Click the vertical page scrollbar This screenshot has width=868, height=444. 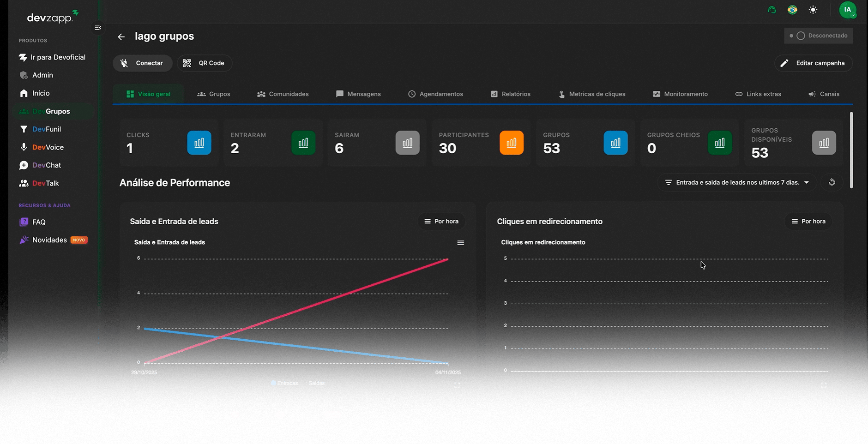click(851, 150)
